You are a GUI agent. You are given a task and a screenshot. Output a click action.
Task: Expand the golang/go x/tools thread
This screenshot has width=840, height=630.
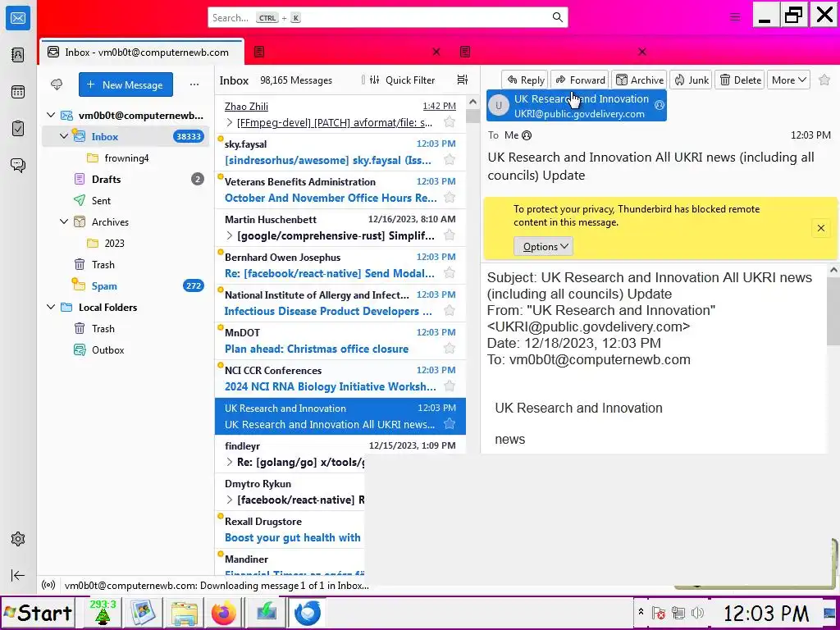(x=230, y=462)
